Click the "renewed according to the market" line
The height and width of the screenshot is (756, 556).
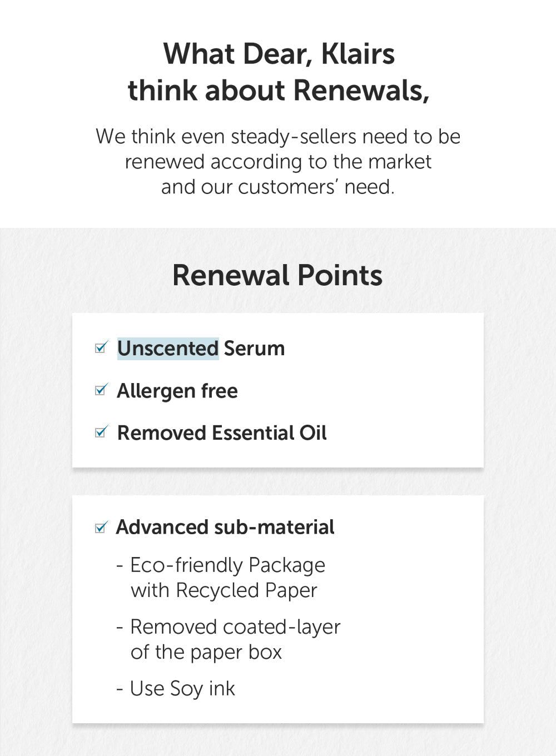278,162
